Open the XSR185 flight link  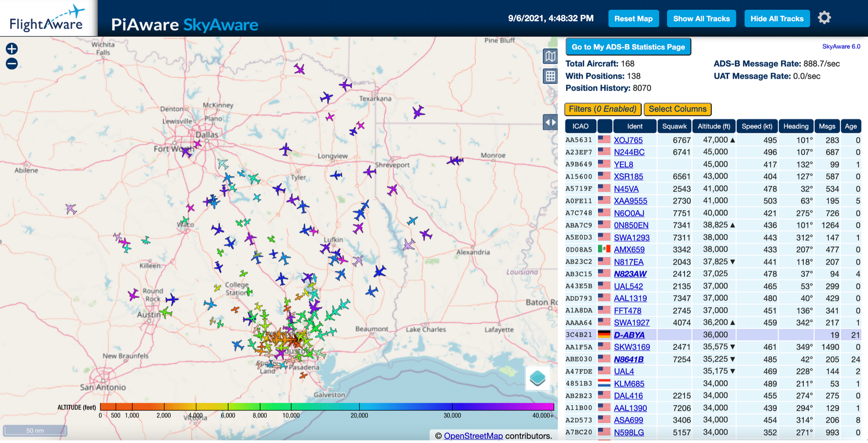pyautogui.click(x=628, y=177)
